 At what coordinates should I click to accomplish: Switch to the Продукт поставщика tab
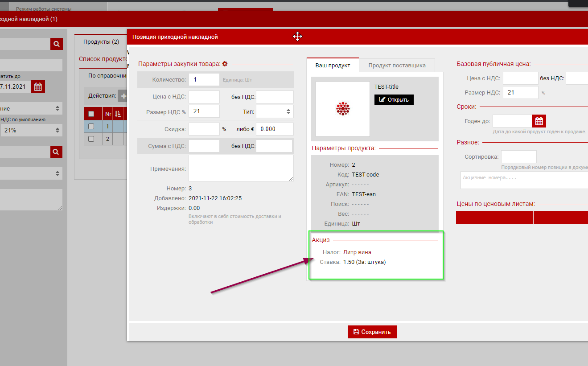pos(397,66)
